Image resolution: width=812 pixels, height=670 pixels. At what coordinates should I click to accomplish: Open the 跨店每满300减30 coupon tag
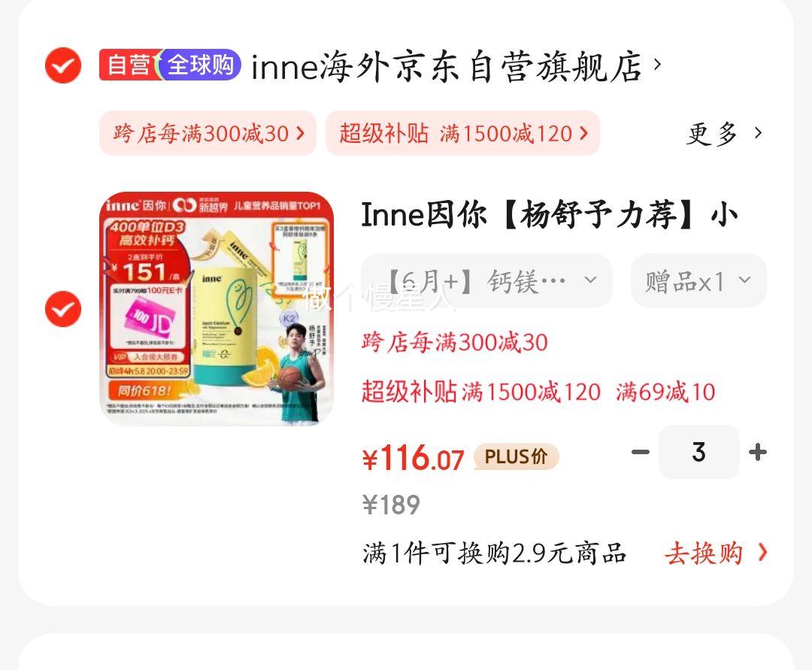(208, 133)
